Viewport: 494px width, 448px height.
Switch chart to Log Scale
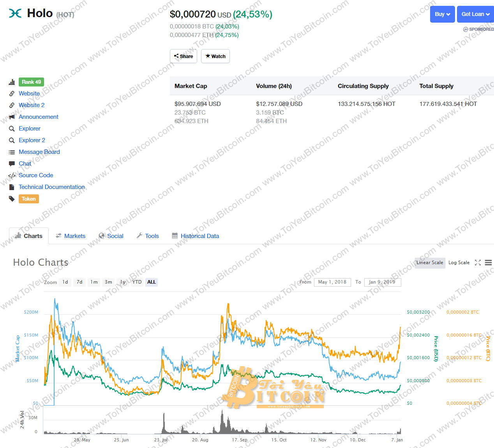[x=459, y=263]
